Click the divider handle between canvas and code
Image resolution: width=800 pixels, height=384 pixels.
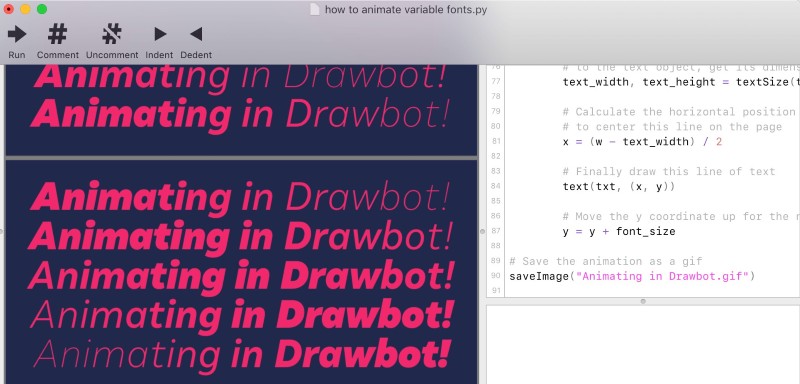coord(482,232)
